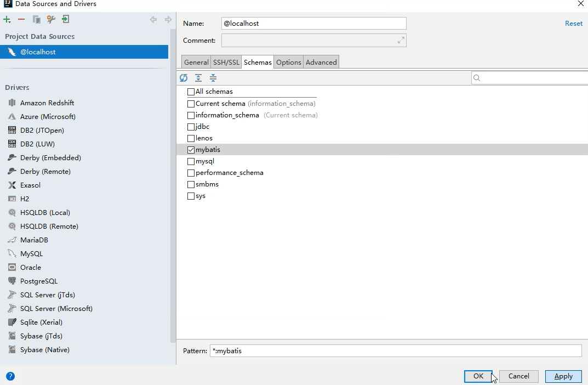Collapse all schemas icon
Image resolution: width=588 pixels, height=385 pixels.
pos(213,78)
